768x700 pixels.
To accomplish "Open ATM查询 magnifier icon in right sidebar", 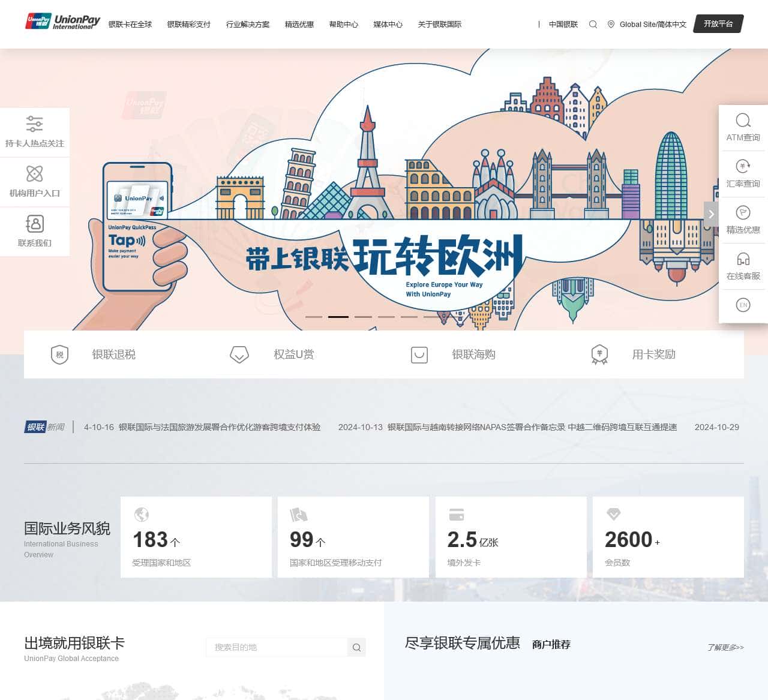I will point(743,121).
